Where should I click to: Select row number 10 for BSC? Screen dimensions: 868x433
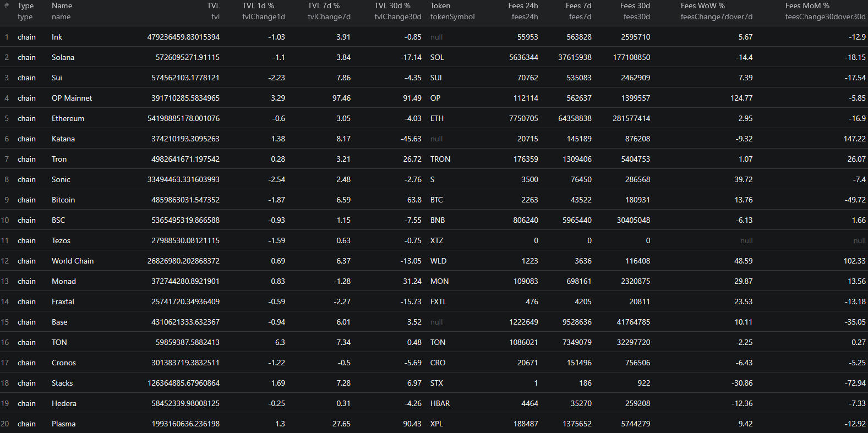5,221
